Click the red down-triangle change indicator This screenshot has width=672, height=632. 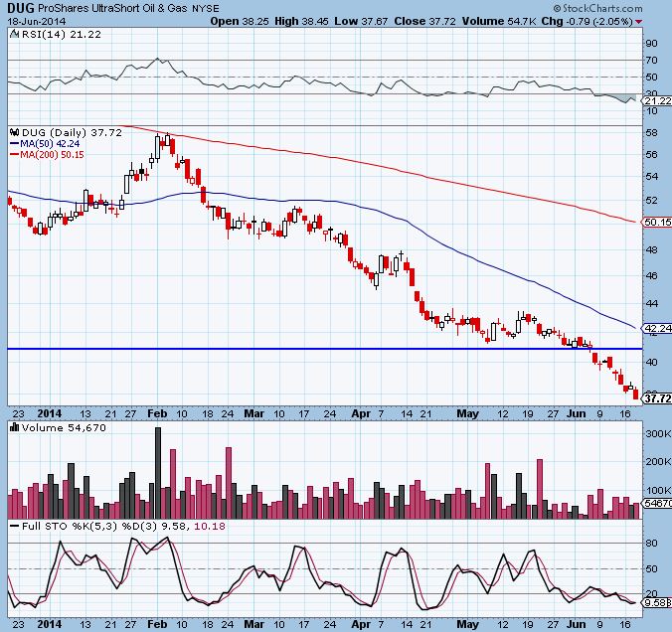pyautogui.click(x=639, y=22)
